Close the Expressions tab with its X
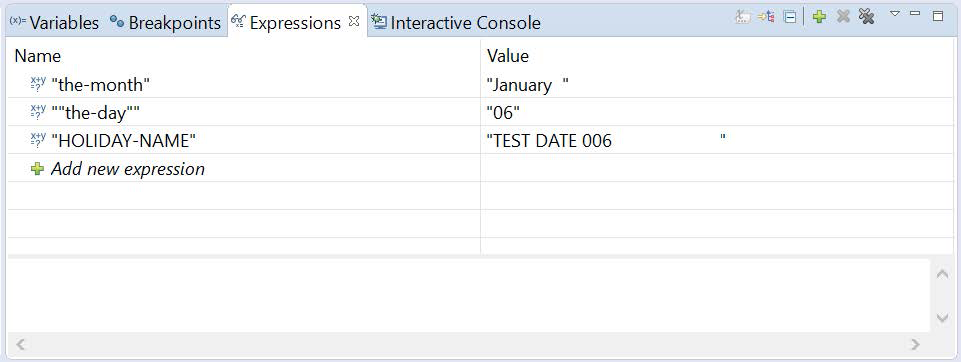The width and height of the screenshot is (961, 362). click(354, 21)
